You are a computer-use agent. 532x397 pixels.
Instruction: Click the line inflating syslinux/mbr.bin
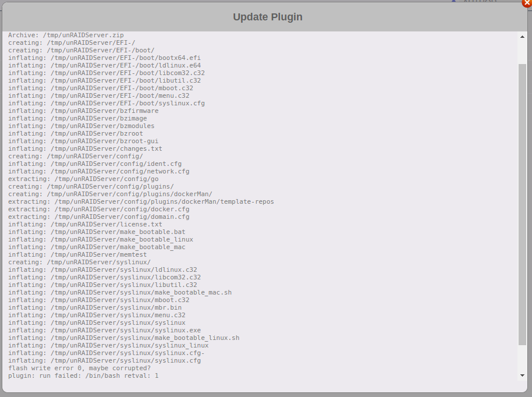(x=95, y=307)
